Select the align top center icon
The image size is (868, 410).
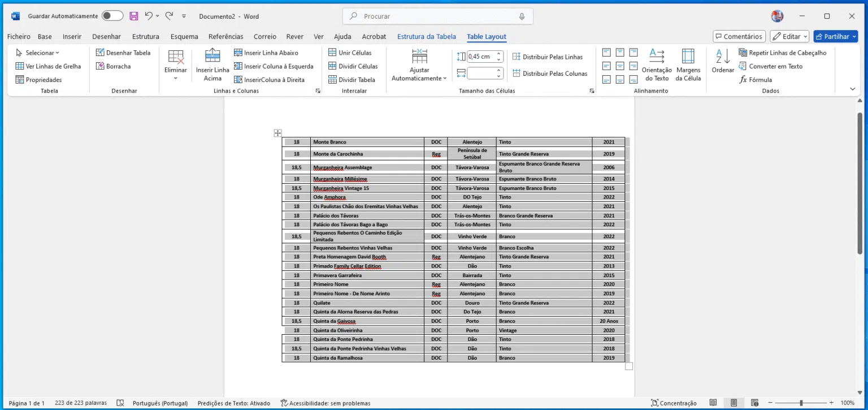[620, 53]
